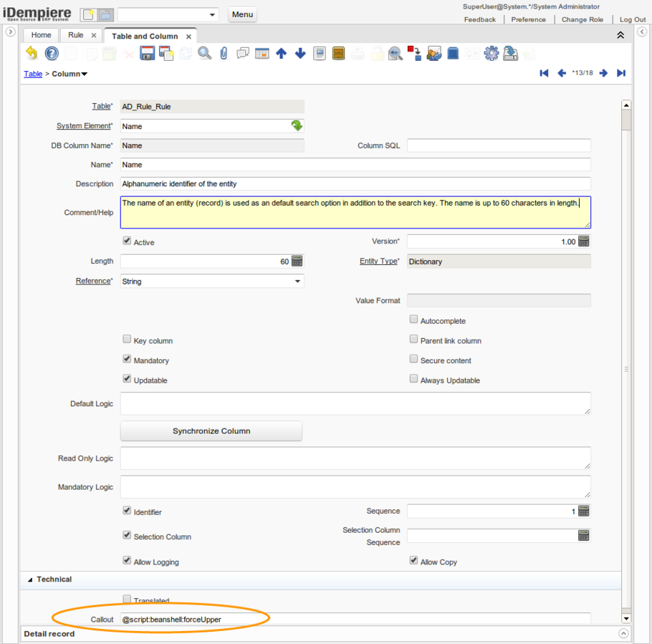Image resolution: width=652 pixels, height=644 pixels.
Task: Open the Reference String dropdown
Action: (297, 282)
